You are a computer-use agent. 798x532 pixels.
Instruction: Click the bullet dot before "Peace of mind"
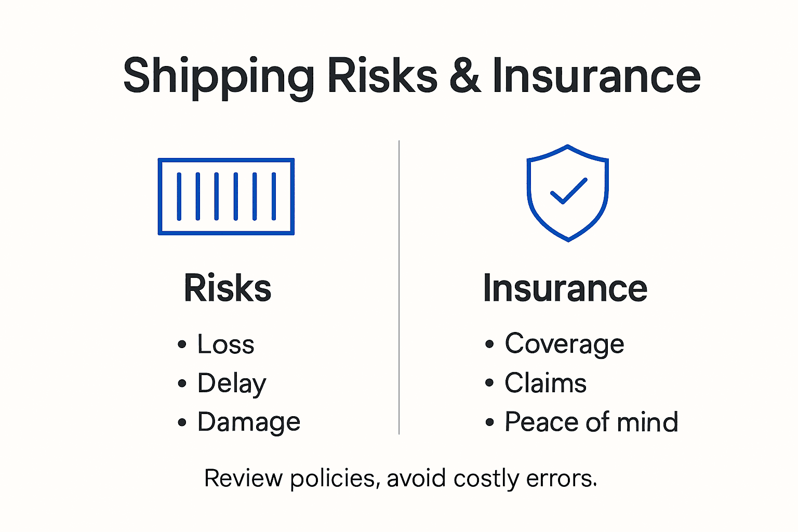tap(489, 422)
